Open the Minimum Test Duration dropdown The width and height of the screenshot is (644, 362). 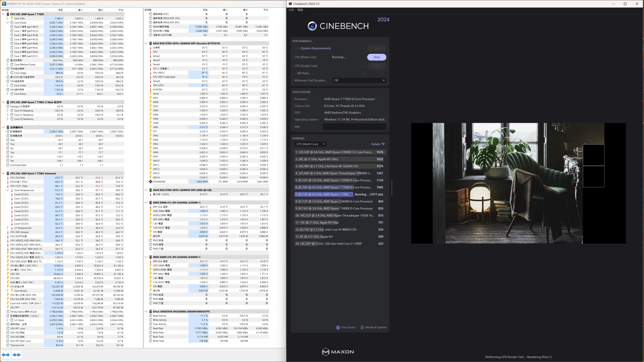tap(359, 80)
